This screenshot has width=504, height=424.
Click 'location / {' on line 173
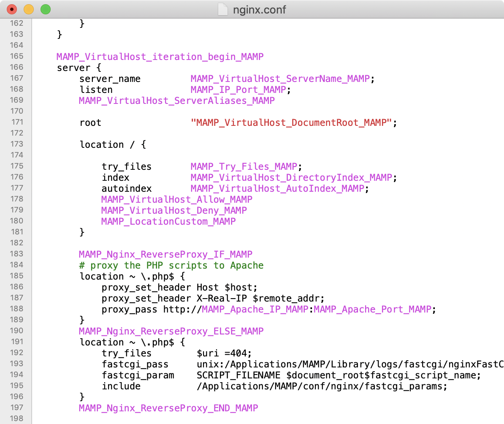[113, 144]
